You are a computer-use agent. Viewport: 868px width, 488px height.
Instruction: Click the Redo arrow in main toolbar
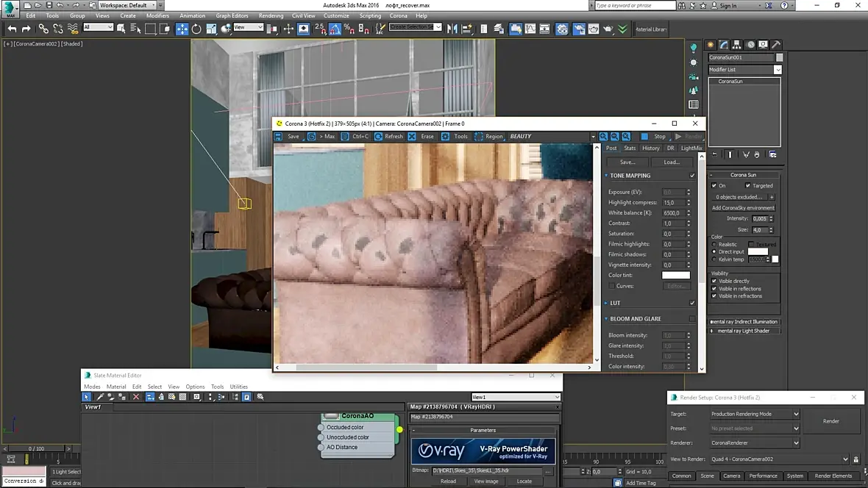(26, 29)
